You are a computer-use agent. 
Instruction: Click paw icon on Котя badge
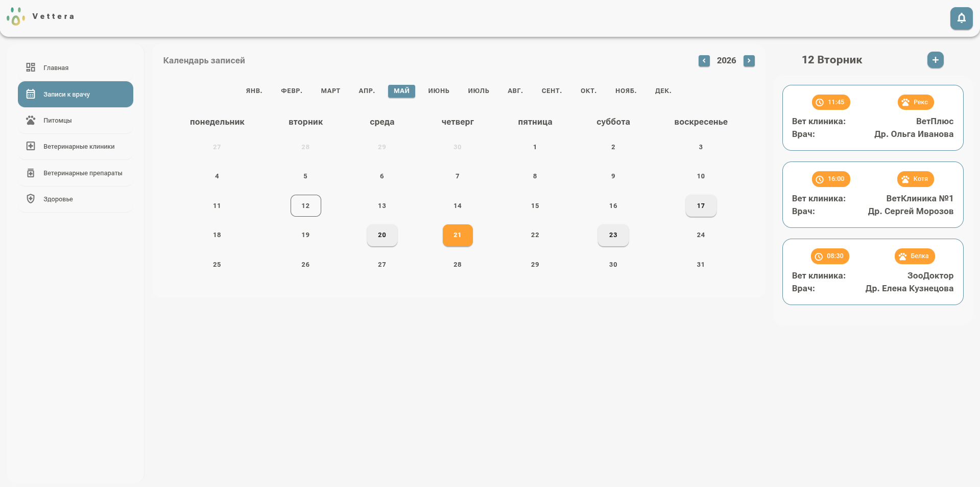[x=905, y=179]
